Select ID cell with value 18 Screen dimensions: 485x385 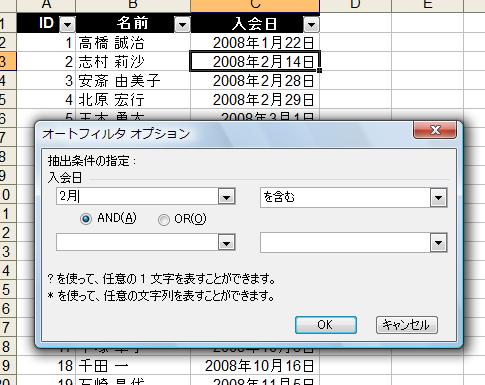coord(46,366)
